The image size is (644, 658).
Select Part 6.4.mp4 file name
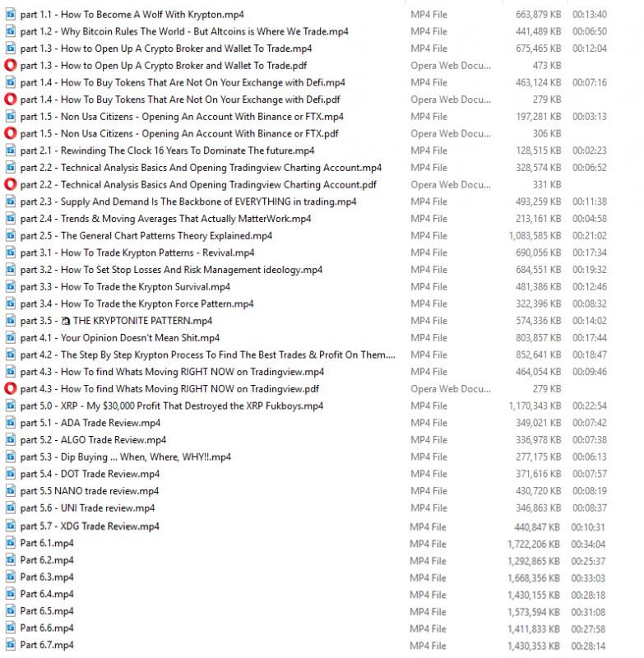point(47,594)
